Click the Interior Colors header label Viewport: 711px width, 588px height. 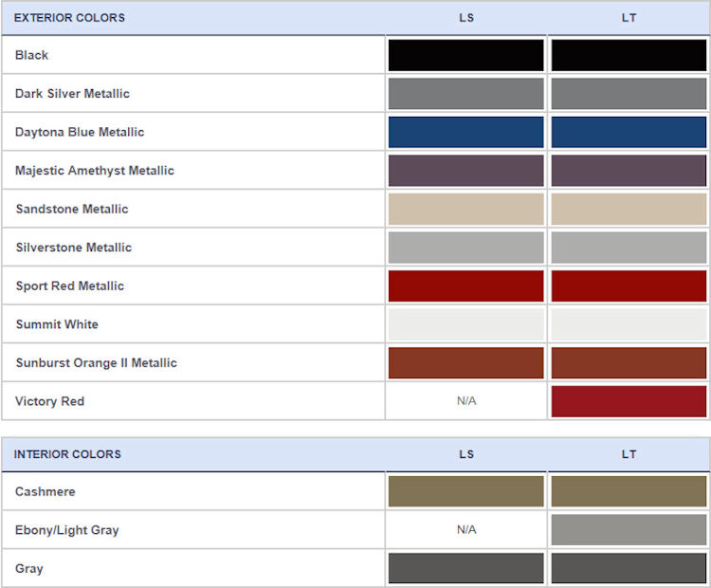point(67,454)
